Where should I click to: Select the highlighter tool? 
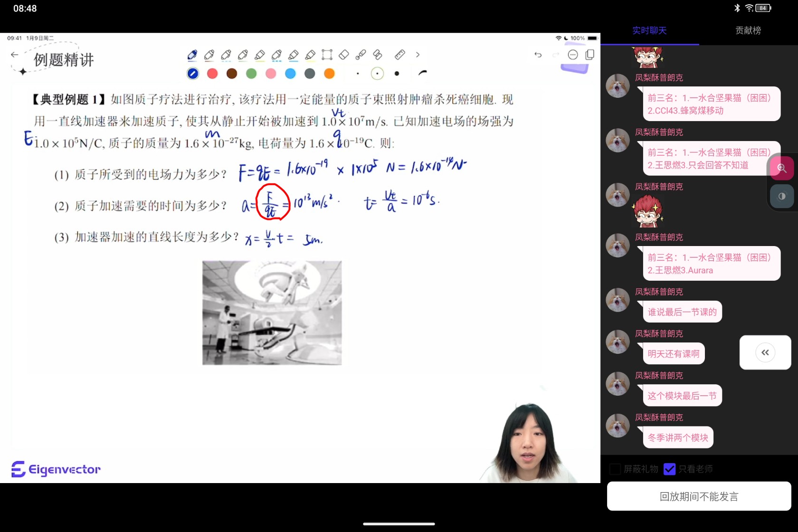(x=259, y=55)
